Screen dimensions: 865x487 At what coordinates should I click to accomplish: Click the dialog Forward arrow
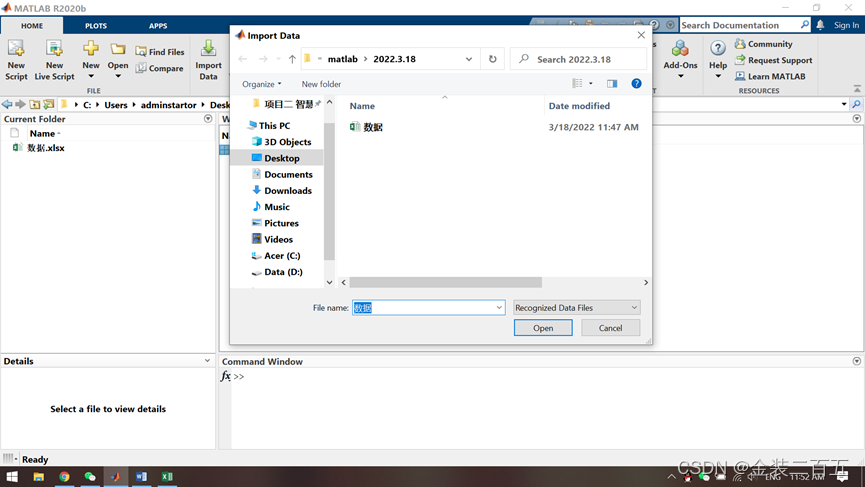(x=263, y=59)
